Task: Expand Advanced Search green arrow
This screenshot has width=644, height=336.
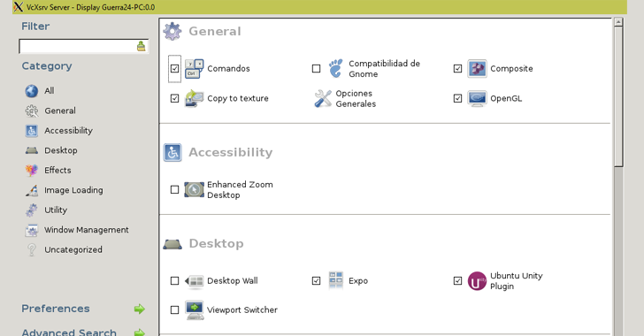Action: pyautogui.click(x=140, y=332)
